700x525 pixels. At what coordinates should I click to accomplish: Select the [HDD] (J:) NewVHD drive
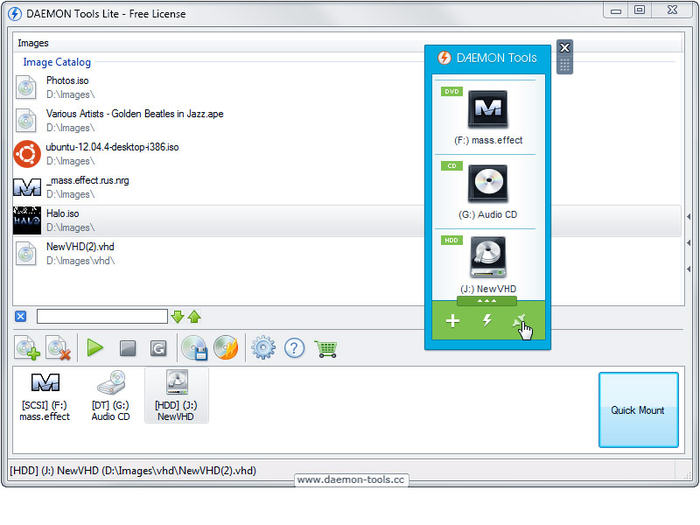(176, 396)
